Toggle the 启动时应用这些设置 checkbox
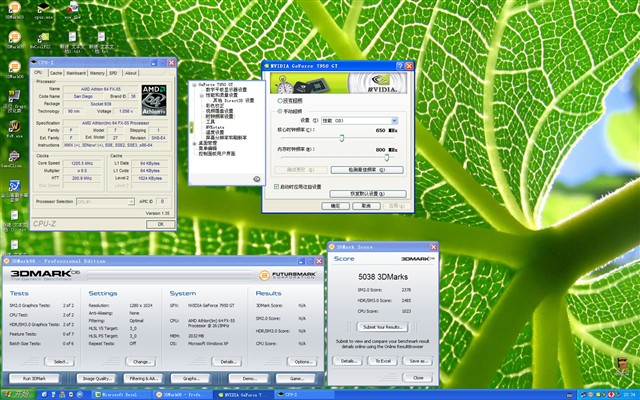This screenshot has height=400, width=640. click(x=276, y=187)
